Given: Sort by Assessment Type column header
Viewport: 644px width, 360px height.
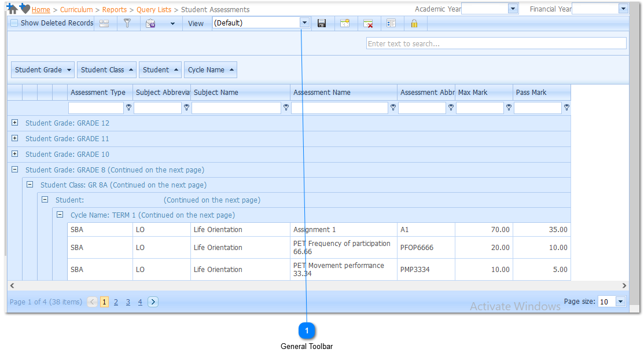Looking at the screenshot, I should pyautogui.click(x=100, y=93).
